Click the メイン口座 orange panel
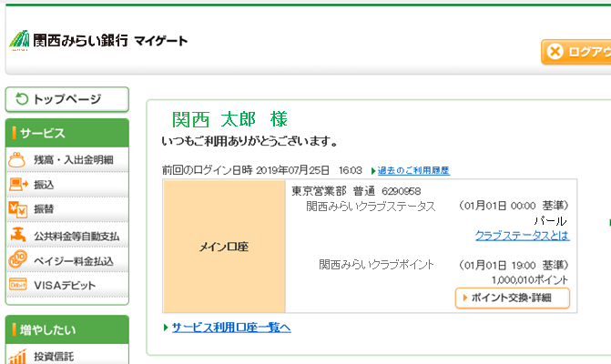The height and width of the screenshot is (364, 611). pyautogui.click(x=224, y=247)
